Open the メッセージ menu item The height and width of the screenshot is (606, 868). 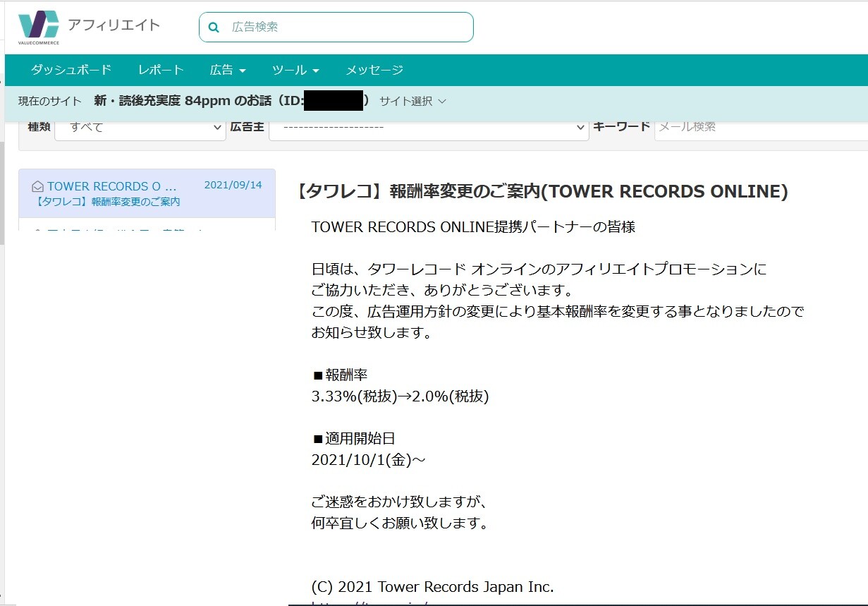[x=374, y=70]
